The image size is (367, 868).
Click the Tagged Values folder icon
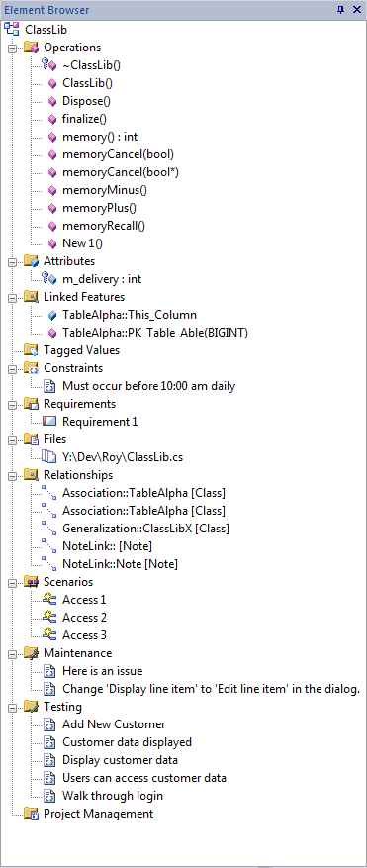[x=31, y=350]
